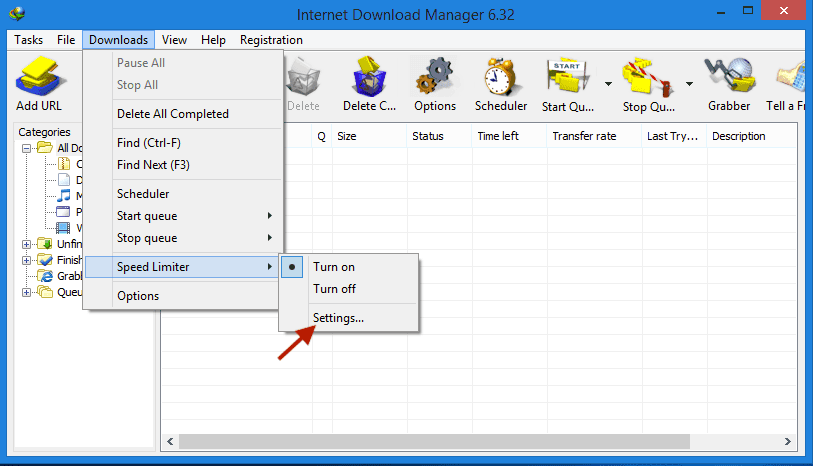Select the programs category icon
Viewport: 813px width, 466px height.
[63, 211]
